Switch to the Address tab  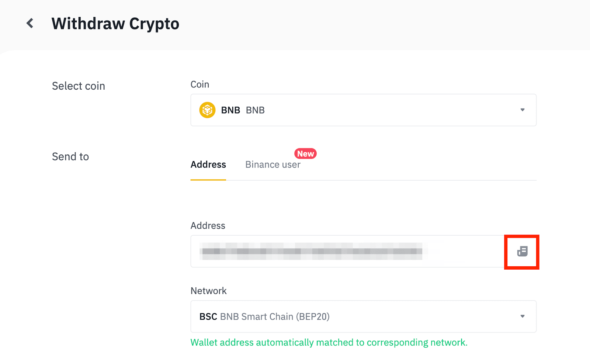pyautogui.click(x=208, y=164)
